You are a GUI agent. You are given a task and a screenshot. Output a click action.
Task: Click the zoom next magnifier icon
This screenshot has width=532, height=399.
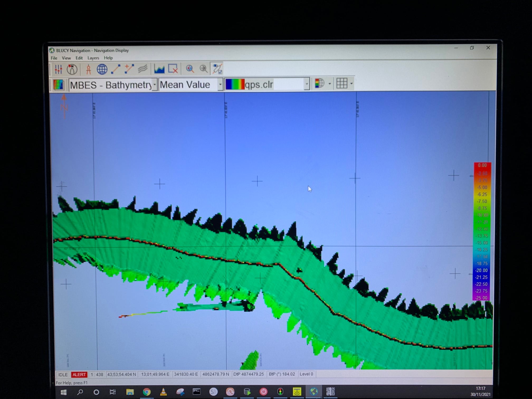203,69
